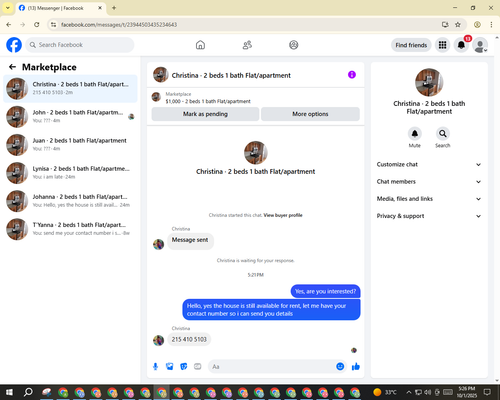Open Windows taskbar search
Viewport: 500px width, 400px height.
point(28,392)
